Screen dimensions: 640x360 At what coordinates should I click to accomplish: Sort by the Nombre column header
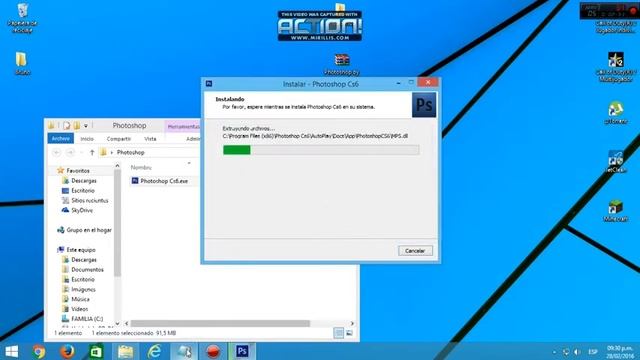point(141,167)
